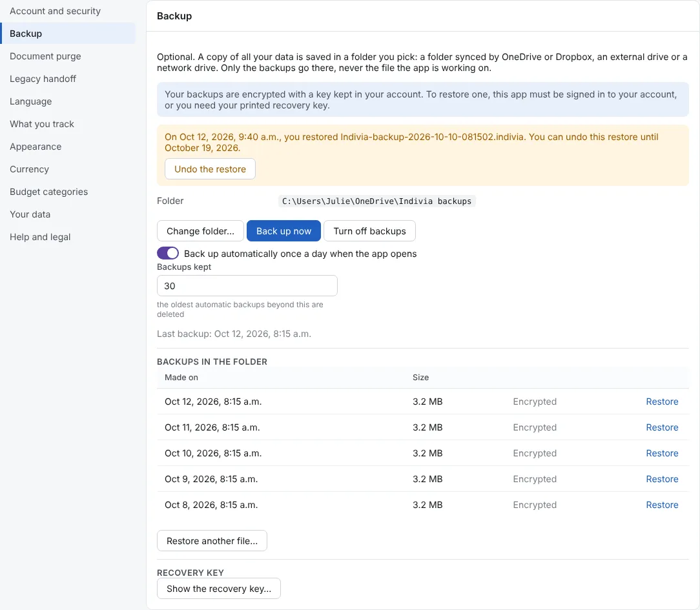Go to Appearance settings
This screenshot has height=610, width=700.
pos(68,147)
